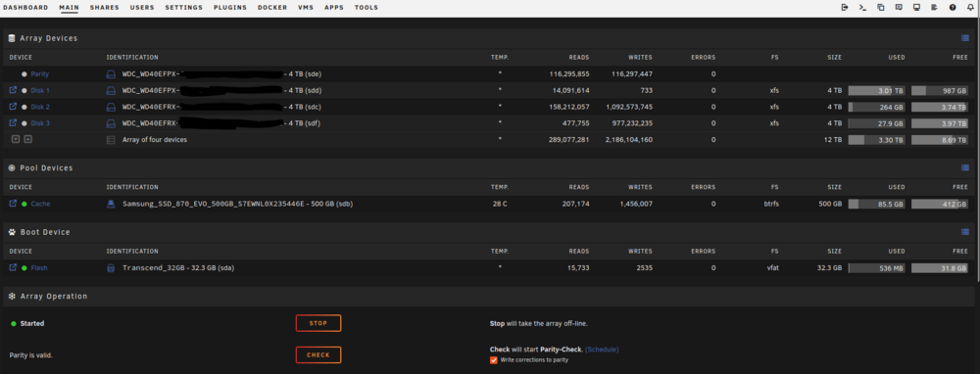The height and width of the screenshot is (374, 980).
Task: Click the Samsung SSD drive icon
Action: tap(111, 205)
